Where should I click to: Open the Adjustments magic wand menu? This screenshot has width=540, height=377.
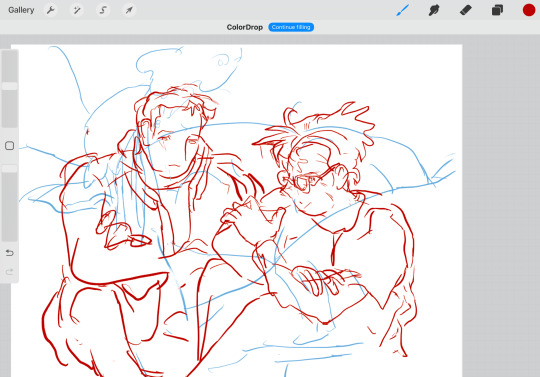coord(77,10)
